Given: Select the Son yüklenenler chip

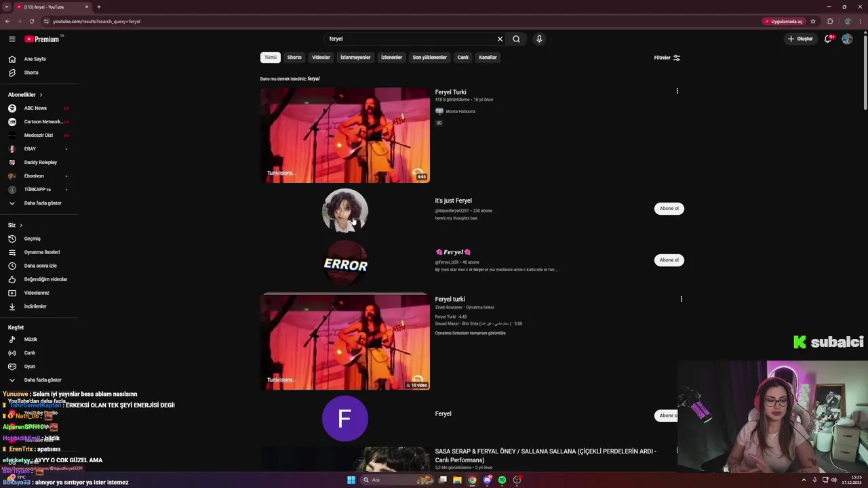Looking at the screenshot, I should coord(430,58).
